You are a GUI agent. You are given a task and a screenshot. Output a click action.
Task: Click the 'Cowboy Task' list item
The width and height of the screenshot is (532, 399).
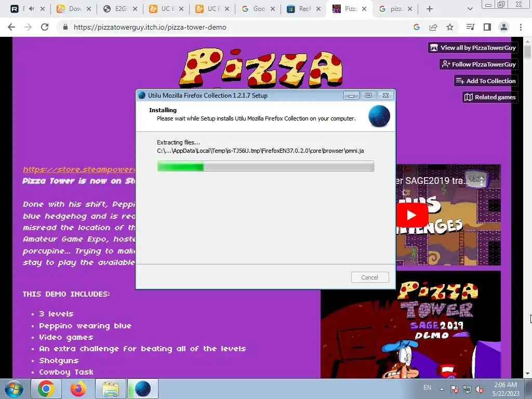[x=66, y=372]
